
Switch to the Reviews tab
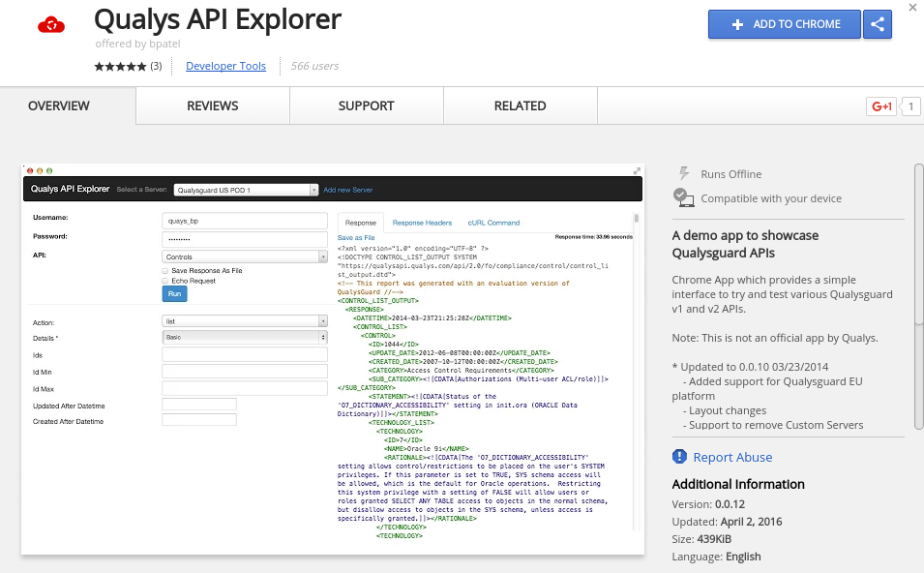tap(213, 106)
